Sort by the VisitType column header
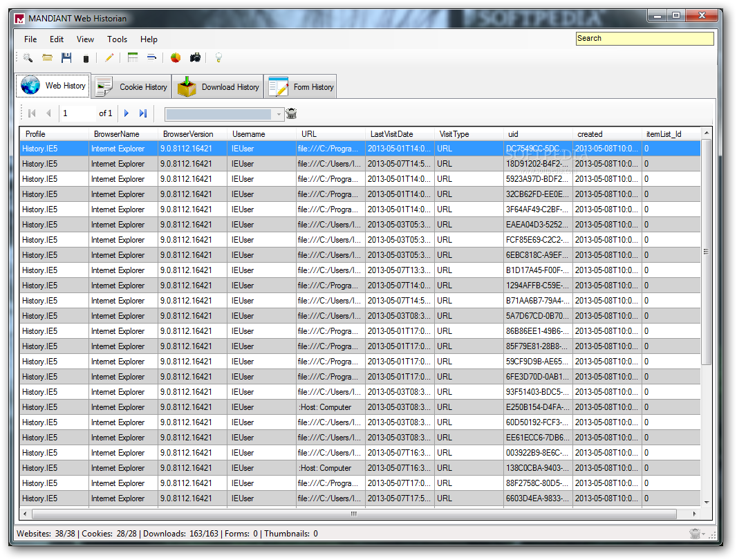Viewport: 737px width, 560px height. (469, 134)
